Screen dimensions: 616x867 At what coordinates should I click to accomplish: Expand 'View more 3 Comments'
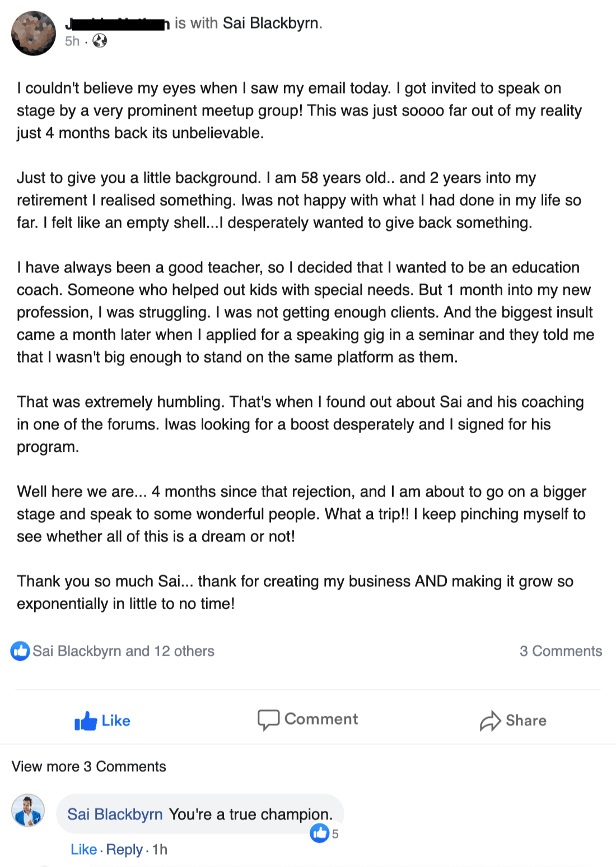89,767
